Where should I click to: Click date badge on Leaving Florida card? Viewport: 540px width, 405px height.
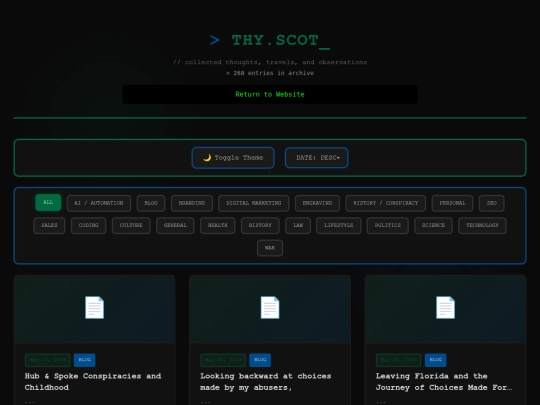398,360
